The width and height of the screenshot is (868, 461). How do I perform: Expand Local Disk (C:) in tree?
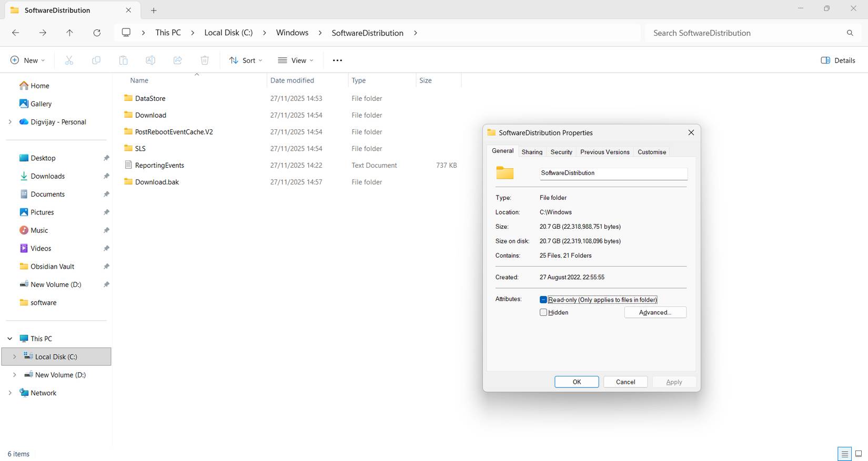[x=14, y=356]
